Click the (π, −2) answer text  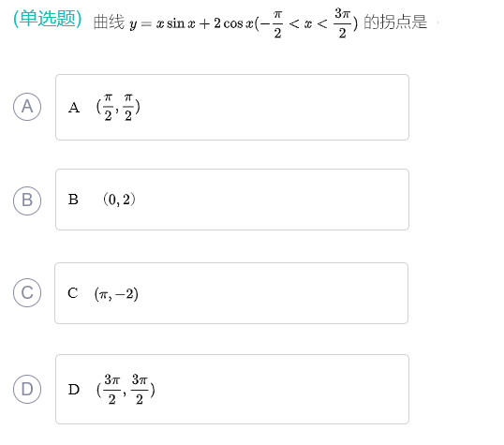pyautogui.click(x=116, y=294)
